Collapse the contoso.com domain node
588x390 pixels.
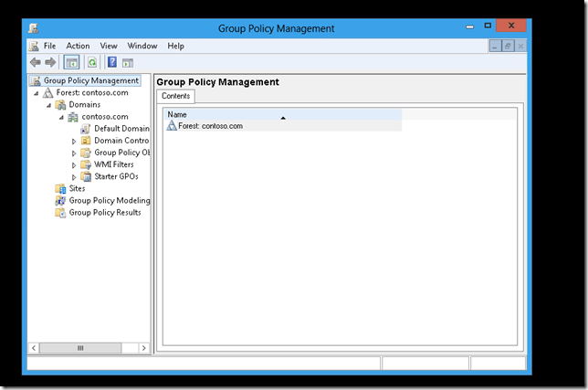61,118
